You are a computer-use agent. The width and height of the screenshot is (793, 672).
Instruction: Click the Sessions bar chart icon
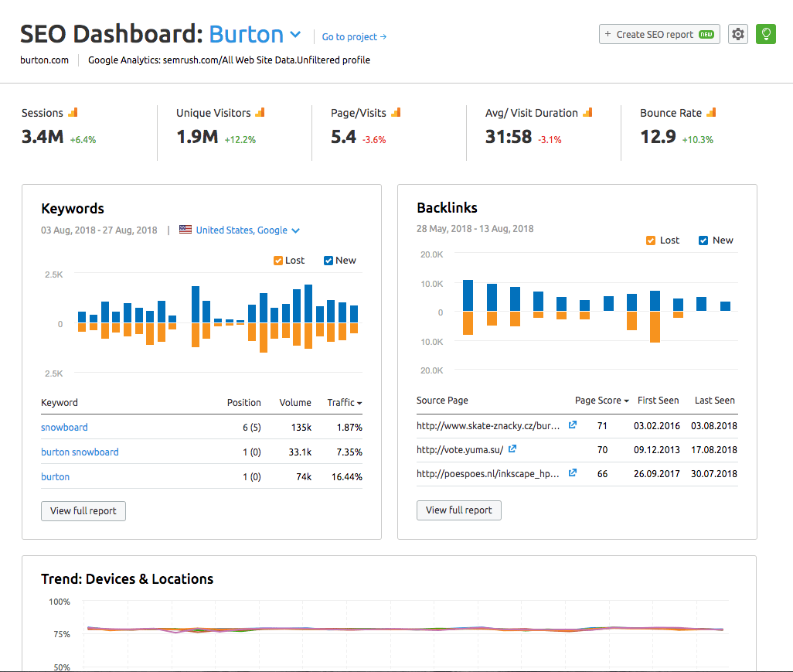pyautogui.click(x=74, y=111)
